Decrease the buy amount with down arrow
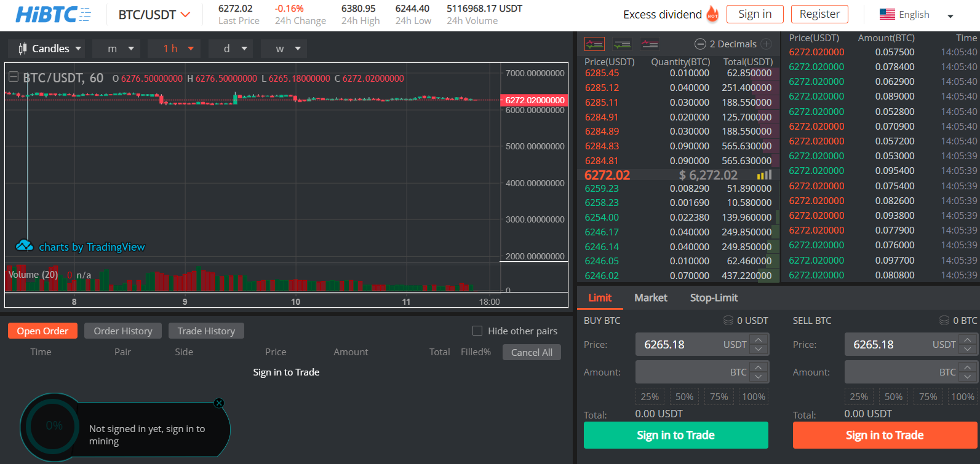Screen dimensions: 980x464 pos(759,377)
